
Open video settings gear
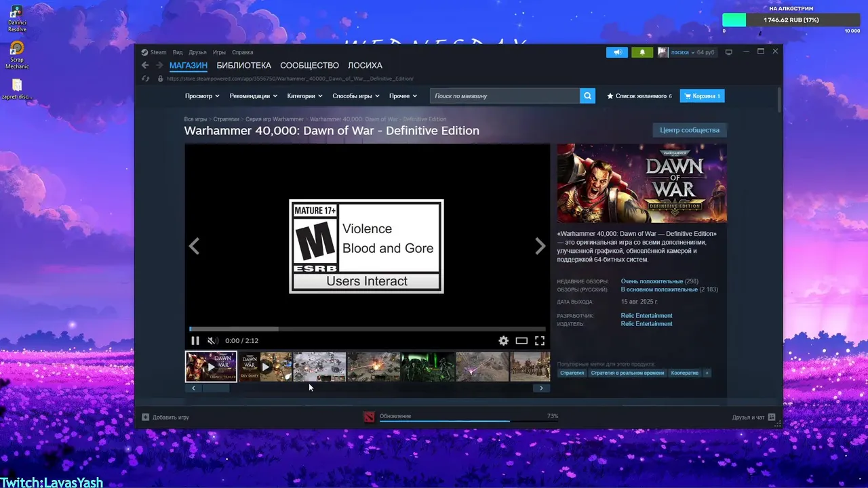click(x=503, y=341)
